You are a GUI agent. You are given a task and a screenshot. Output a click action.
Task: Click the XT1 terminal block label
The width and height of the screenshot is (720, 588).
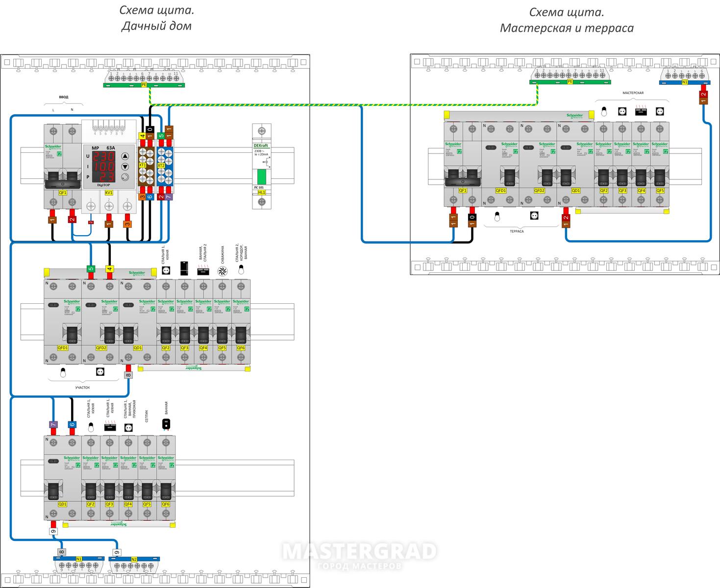click(142, 166)
